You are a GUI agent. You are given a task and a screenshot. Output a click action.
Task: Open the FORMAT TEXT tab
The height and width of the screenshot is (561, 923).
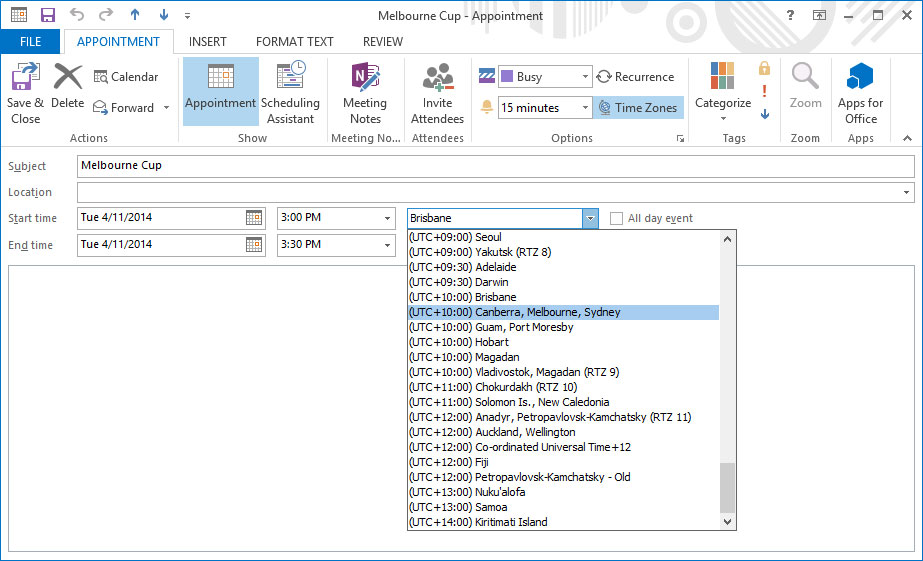pyautogui.click(x=294, y=42)
